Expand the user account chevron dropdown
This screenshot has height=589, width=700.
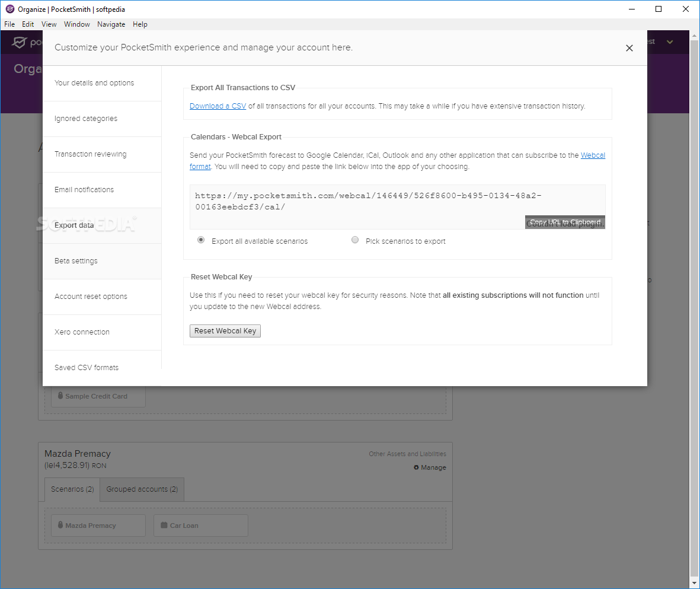coord(670,42)
